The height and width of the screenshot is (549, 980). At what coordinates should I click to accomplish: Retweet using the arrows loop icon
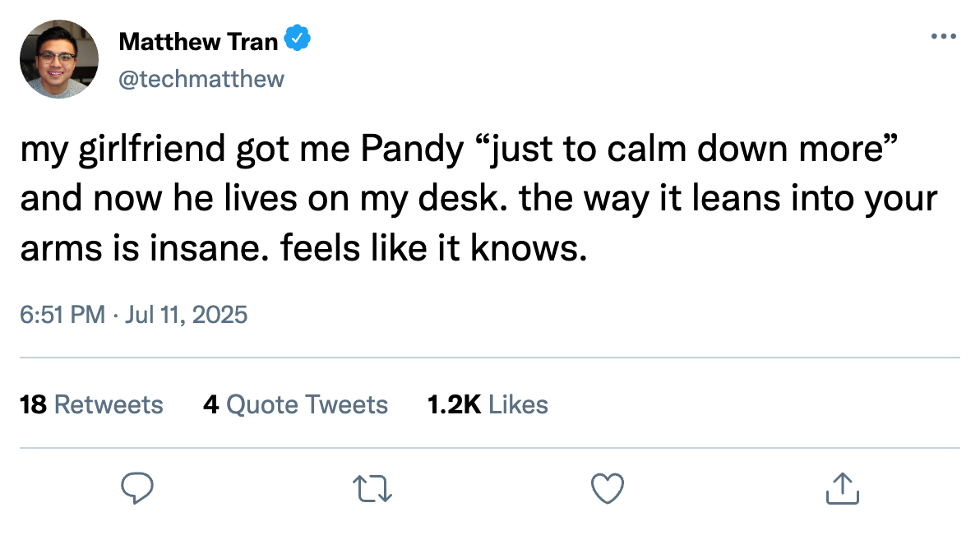(x=372, y=488)
